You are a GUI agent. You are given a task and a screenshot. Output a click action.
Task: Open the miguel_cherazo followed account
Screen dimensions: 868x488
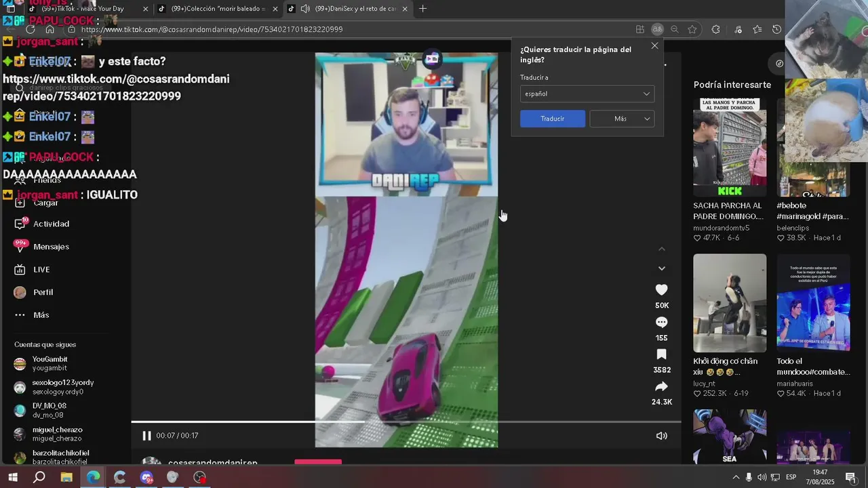click(49, 434)
